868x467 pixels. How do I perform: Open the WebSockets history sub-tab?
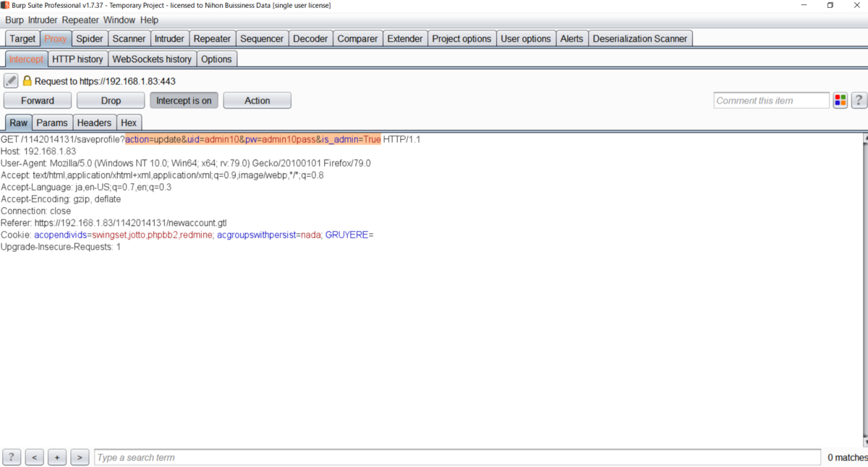click(152, 59)
